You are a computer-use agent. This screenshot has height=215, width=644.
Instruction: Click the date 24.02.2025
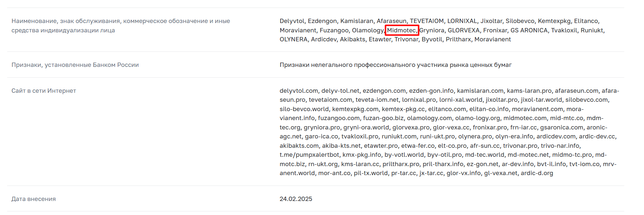296,199
